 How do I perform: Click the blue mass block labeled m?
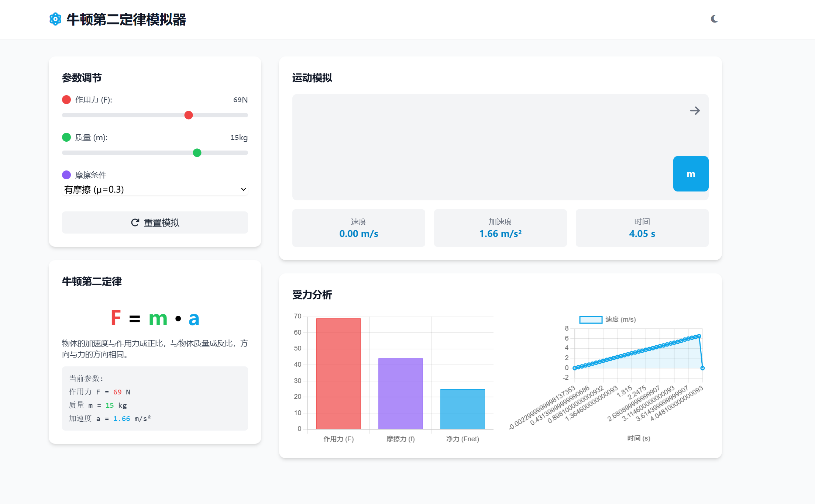pyautogui.click(x=691, y=174)
